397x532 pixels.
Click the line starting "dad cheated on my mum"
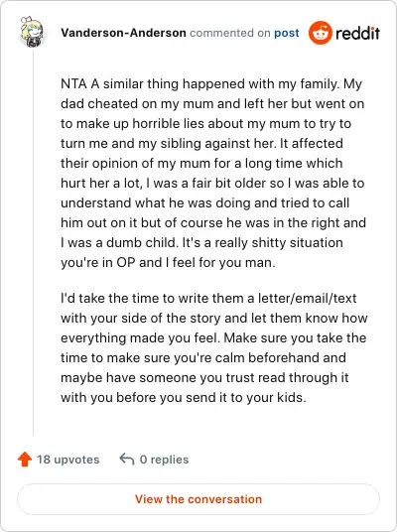[x=212, y=104]
